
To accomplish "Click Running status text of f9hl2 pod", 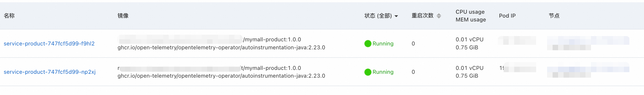I will [x=383, y=44].
